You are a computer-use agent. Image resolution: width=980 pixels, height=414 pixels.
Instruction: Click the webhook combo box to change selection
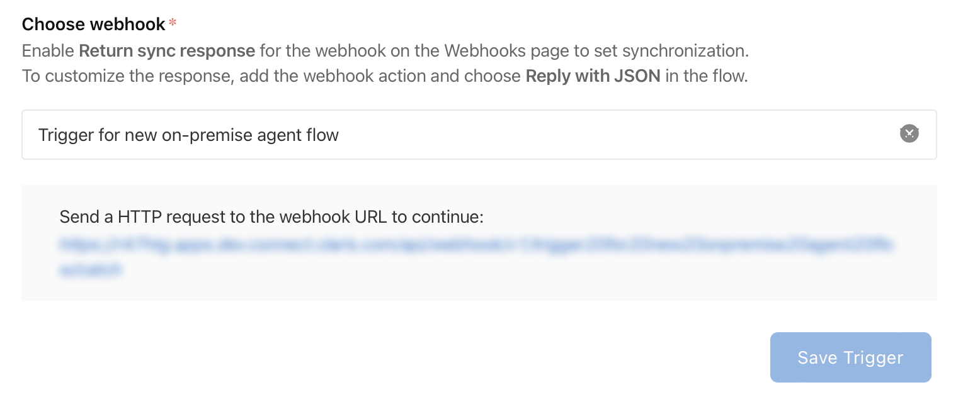click(441, 134)
